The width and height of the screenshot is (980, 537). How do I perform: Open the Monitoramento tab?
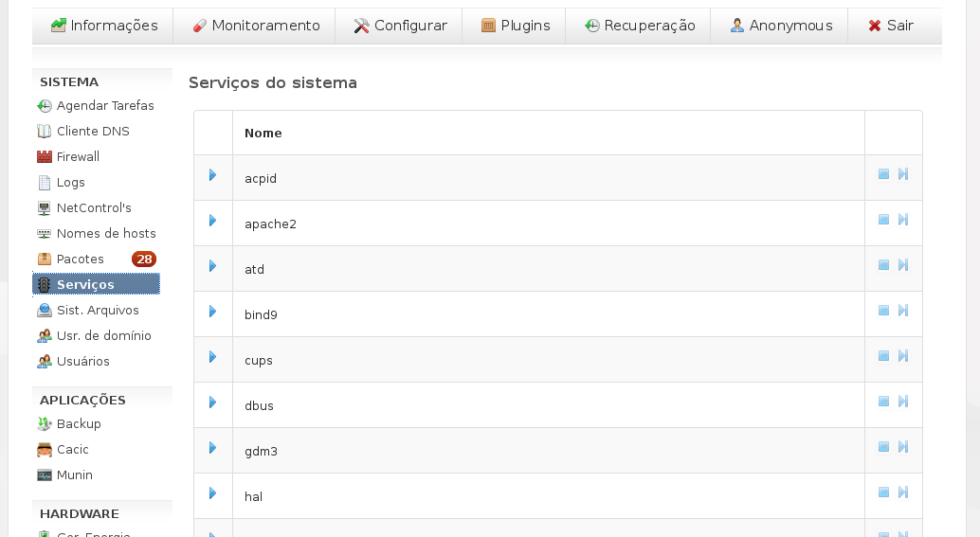coord(255,26)
